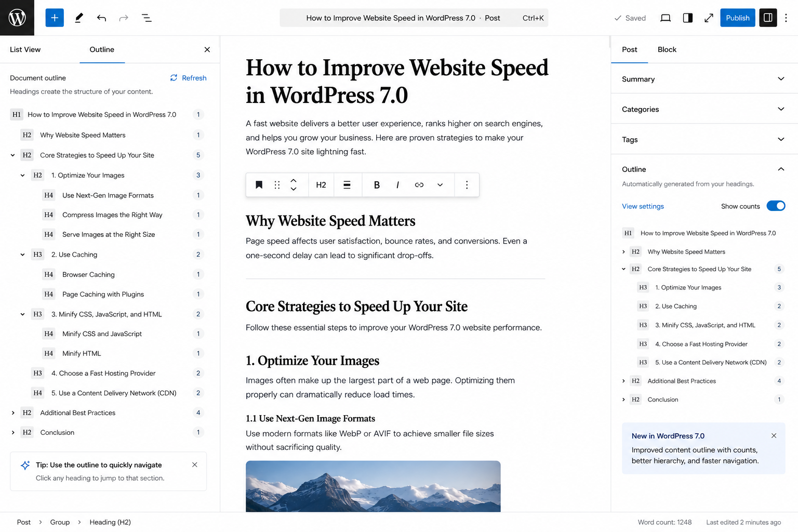Click the mountain image in the editor
This screenshot has height=532, width=798.
pyautogui.click(x=373, y=486)
